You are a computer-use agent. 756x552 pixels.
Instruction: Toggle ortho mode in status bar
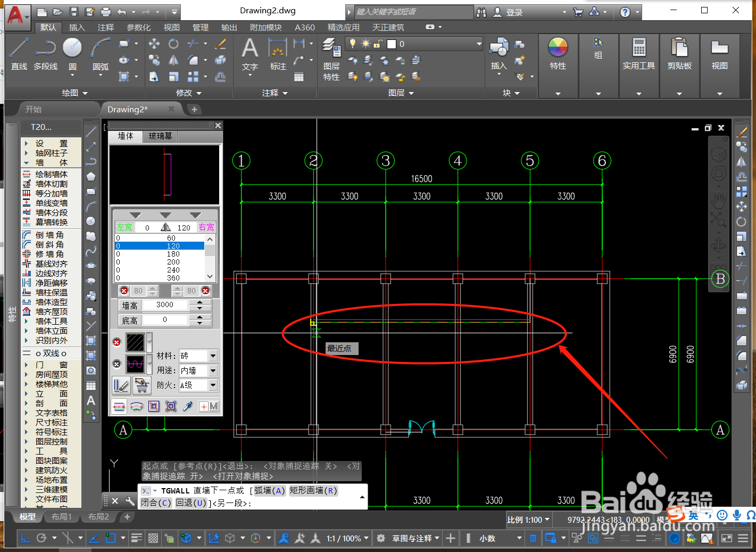pos(25,538)
